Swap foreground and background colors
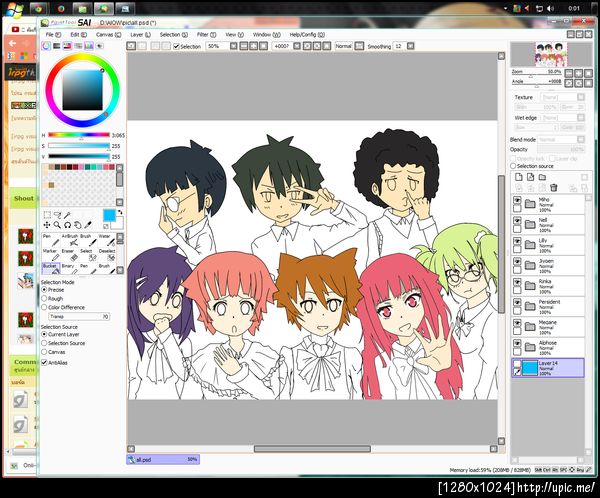The width and height of the screenshot is (600, 498). (x=120, y=212)
